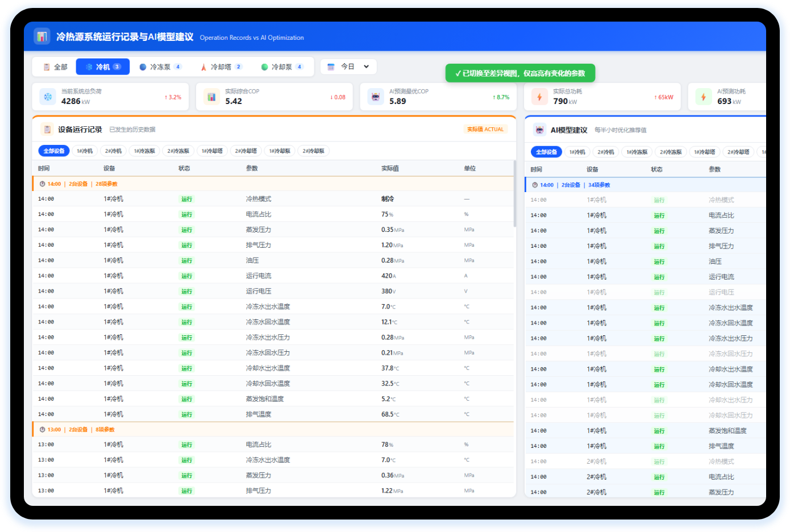The width and height of the screenshot is (790, 532).
Task: Collapse the 13:00 group with 8项参数
Action: tap(273, 430)
